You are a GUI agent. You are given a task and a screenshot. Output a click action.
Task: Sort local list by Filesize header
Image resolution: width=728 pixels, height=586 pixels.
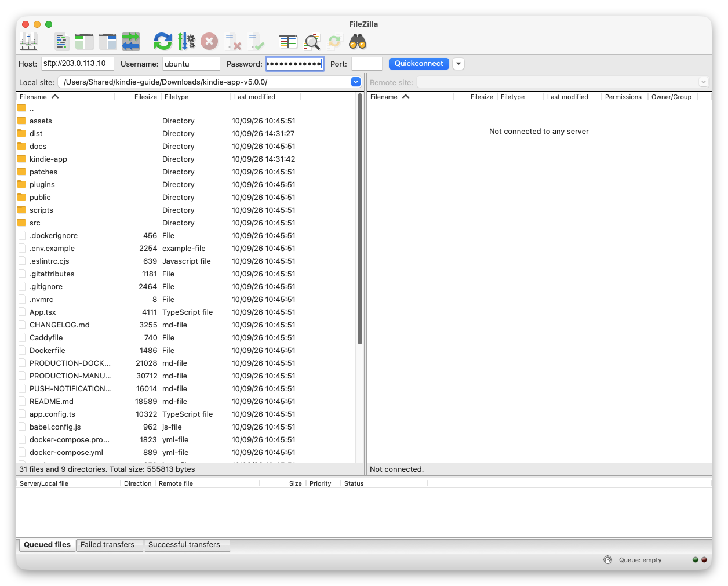point(137,97)
